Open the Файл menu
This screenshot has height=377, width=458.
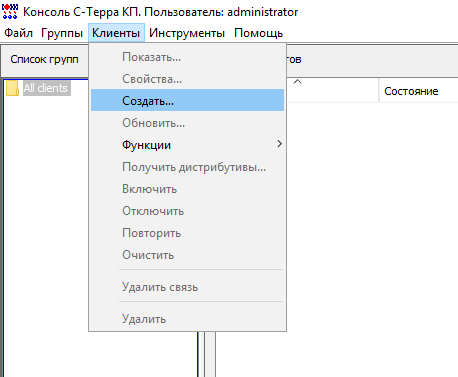click(x=18, y=33)
